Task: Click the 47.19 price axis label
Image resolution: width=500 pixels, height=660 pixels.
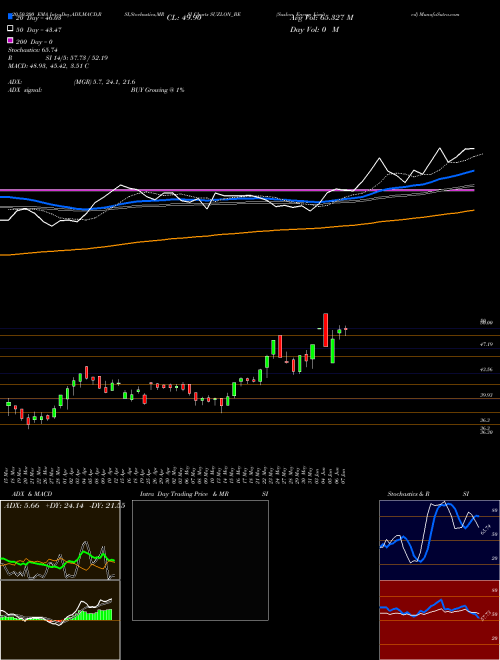Action: coord(486,344)
